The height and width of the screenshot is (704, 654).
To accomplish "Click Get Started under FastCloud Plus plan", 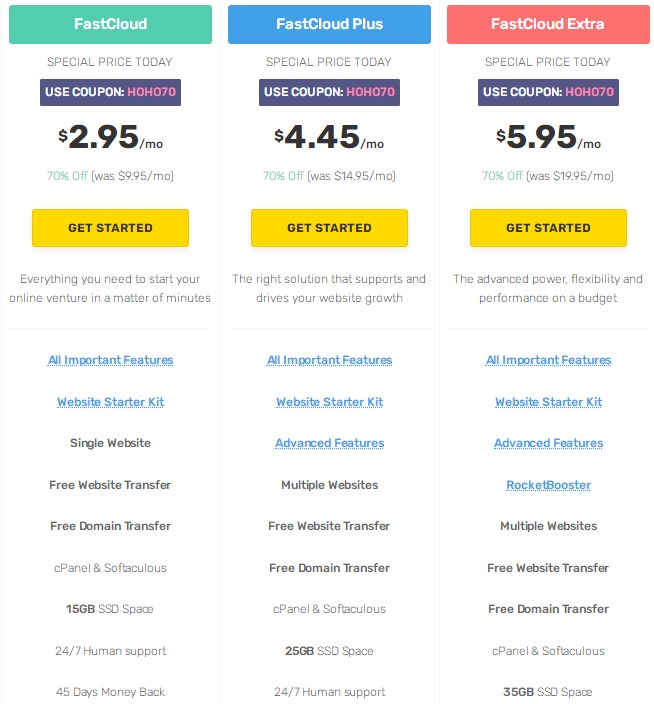I will click(329, 228).
